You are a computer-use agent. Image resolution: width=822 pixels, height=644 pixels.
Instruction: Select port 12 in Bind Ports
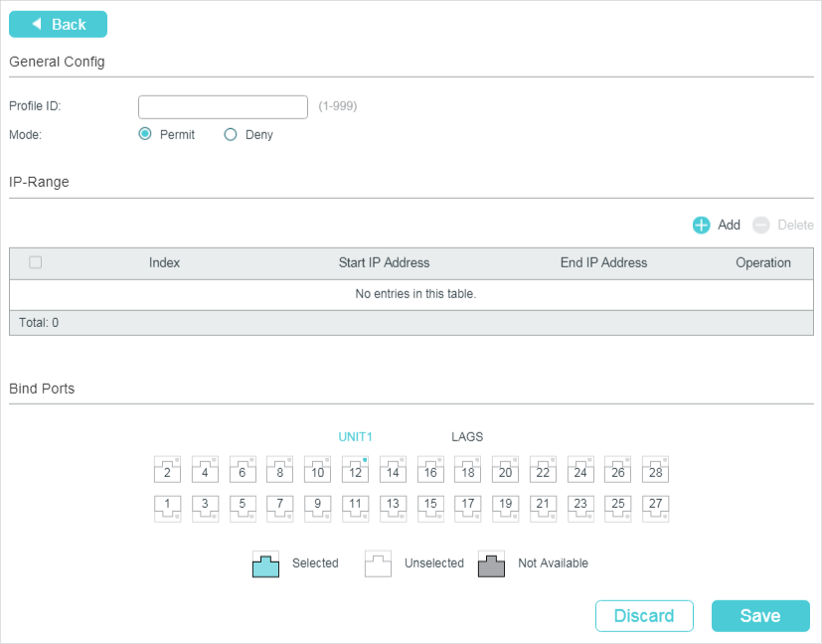[355, 469]
